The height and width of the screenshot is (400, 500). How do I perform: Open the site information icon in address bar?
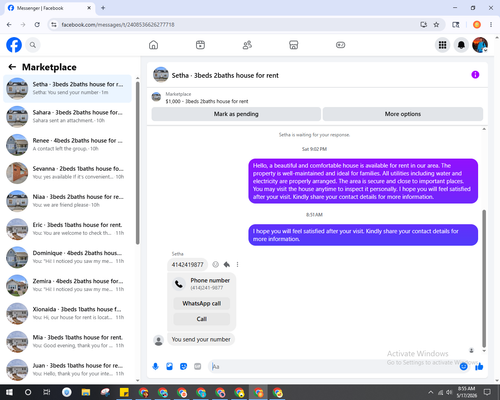point(54,25)
